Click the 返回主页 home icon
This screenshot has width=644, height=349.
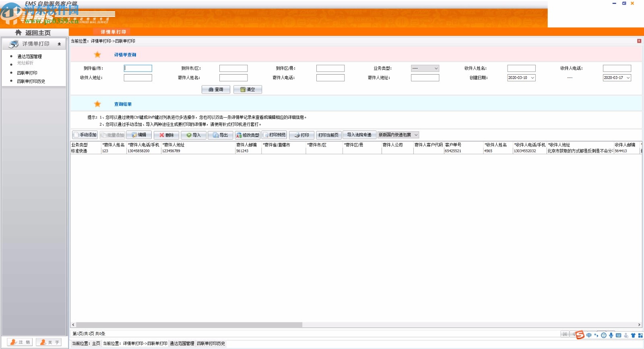point(18,33)
